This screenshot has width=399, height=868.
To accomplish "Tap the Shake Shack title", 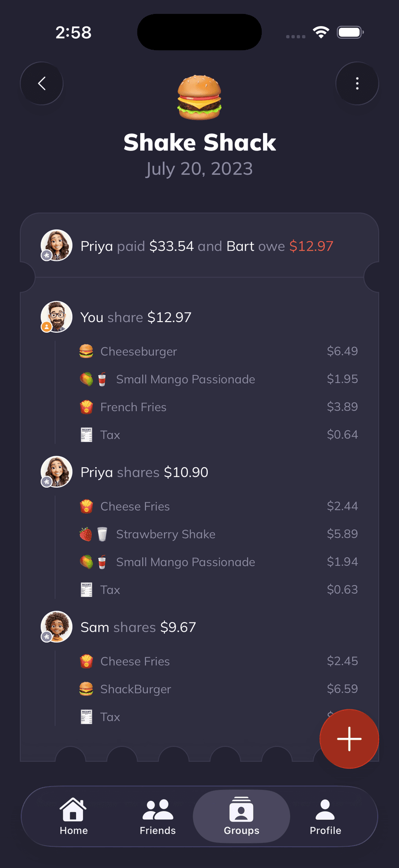I will click(x=199, y=143).
